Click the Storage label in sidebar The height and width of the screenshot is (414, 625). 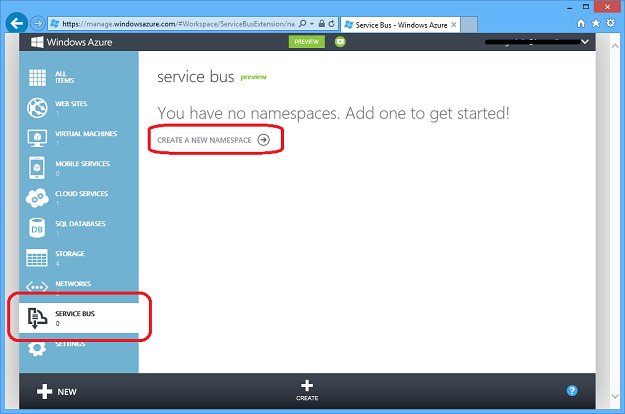(x=70, y=254)
